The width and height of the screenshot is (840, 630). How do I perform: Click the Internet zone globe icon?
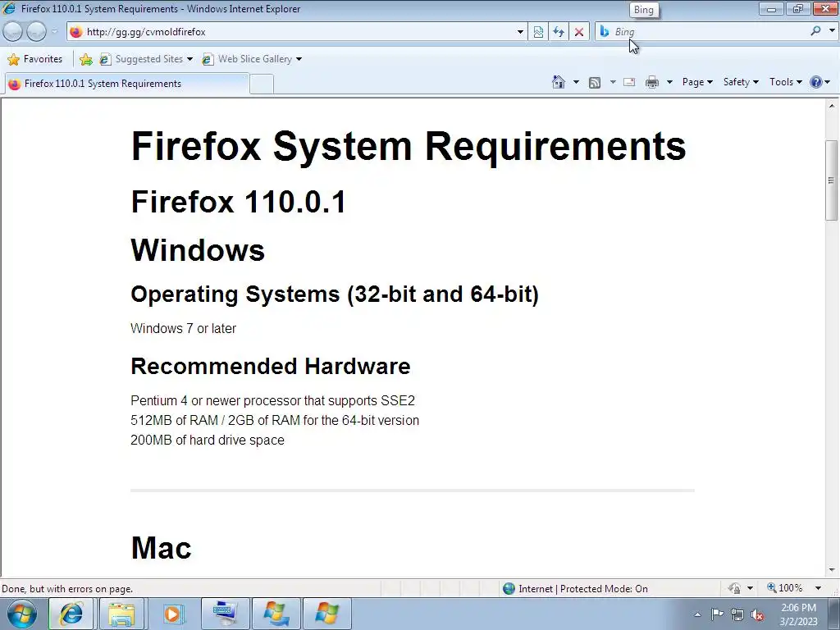[x=509, y=589]
